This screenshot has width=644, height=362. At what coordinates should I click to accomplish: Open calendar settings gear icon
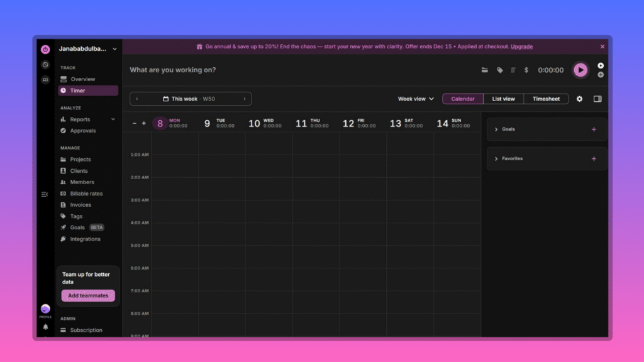tap(580, 99)
